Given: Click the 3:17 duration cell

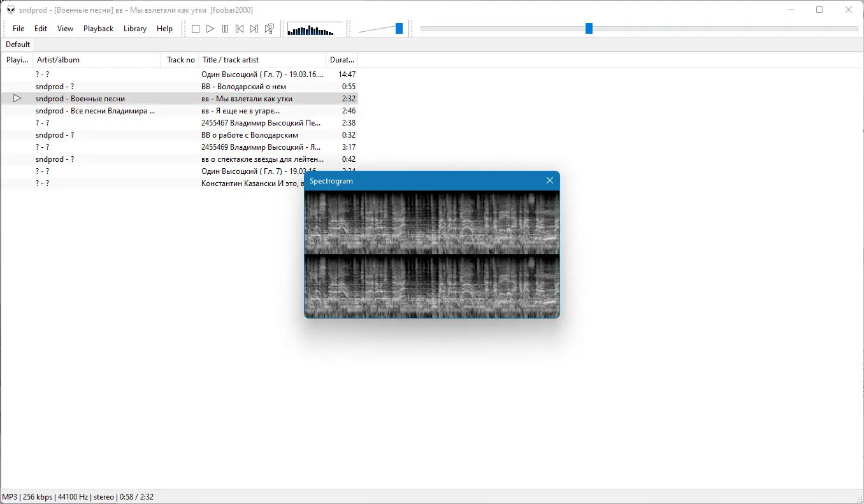Looking at the screenshot, I should click(349, 147).
